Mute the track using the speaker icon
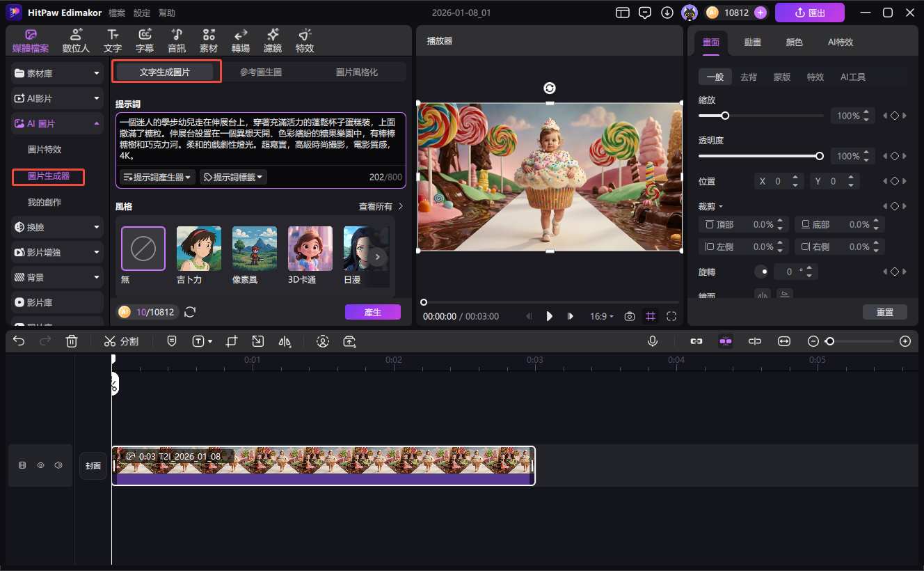The width and height of the screenshot is (924, 571). (x=57, y=464)
